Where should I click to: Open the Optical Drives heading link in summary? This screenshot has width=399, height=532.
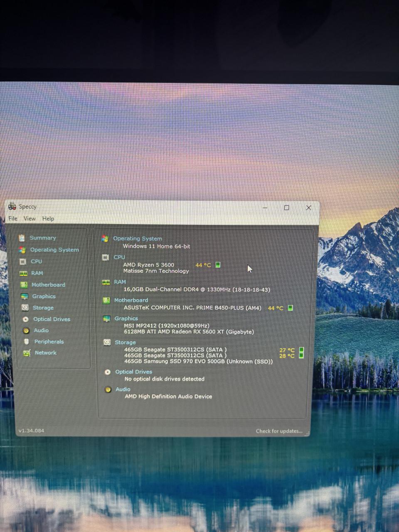point(134,372)
